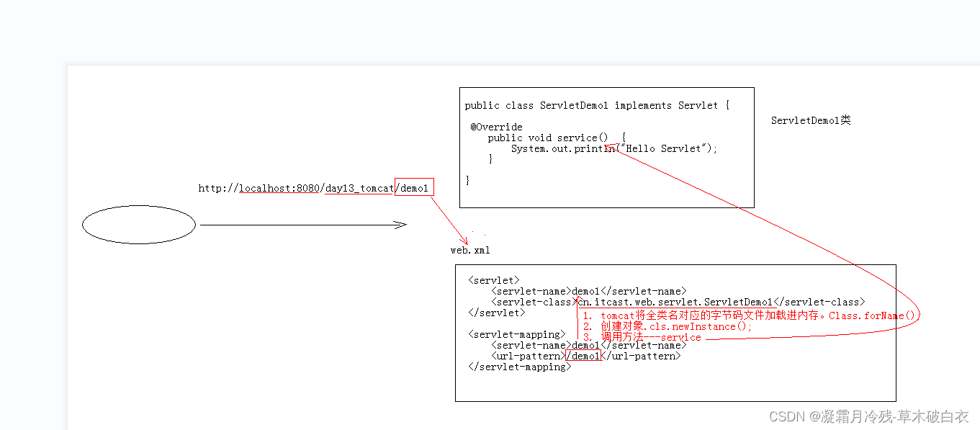Click the red step 1 Class.forName annotation
Image resolution: width=980 pixels, height=430 pixels.
click(x=749, y=315)
